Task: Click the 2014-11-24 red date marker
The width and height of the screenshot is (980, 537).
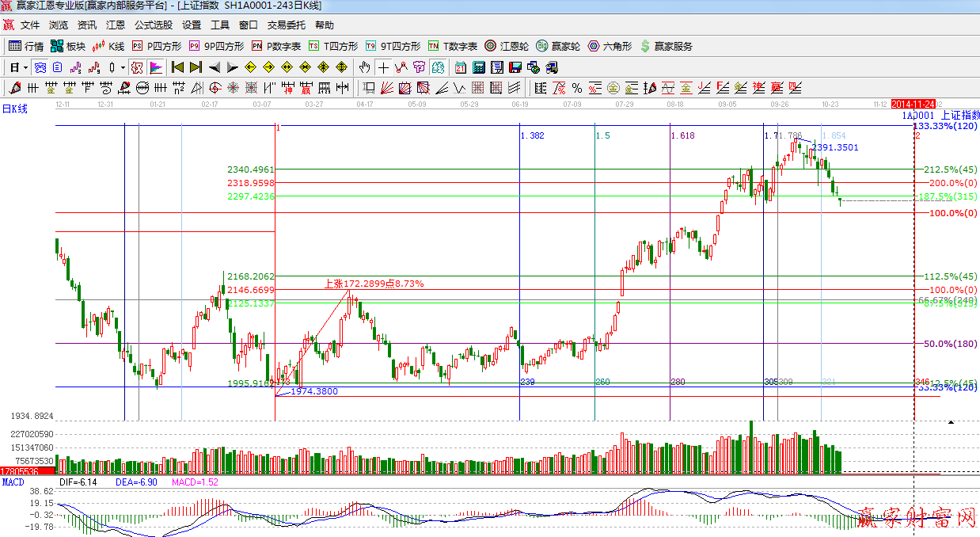Action: pyautogui.click(x=913, y=104)
